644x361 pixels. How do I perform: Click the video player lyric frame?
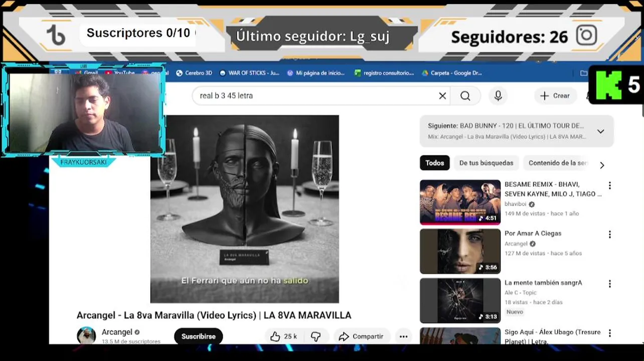[x=245, y=209]
